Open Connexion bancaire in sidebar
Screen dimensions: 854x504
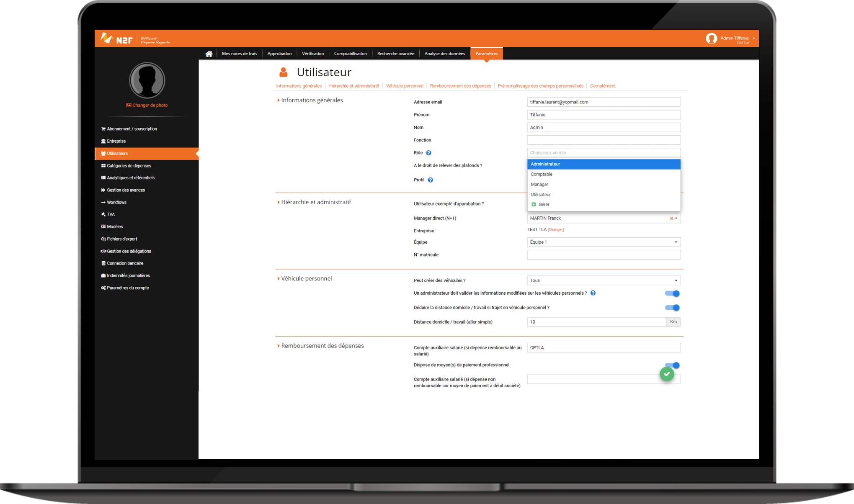(x=125, y=263)
